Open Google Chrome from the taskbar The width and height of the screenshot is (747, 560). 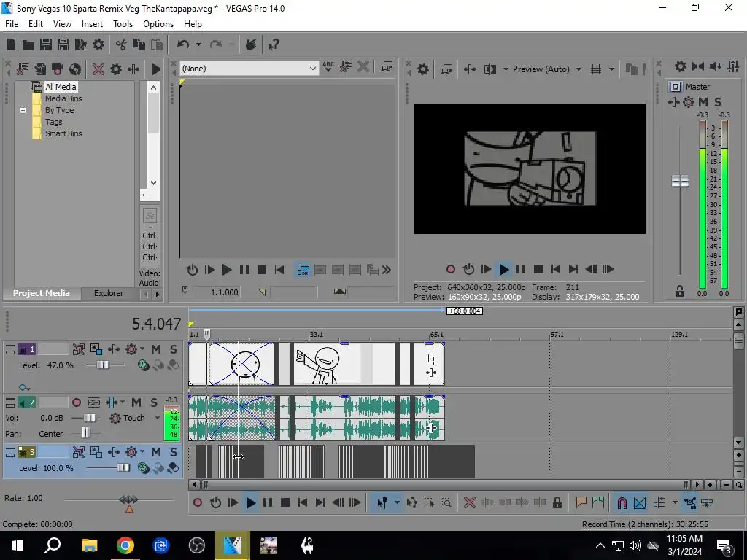click(x=125, y=545)
